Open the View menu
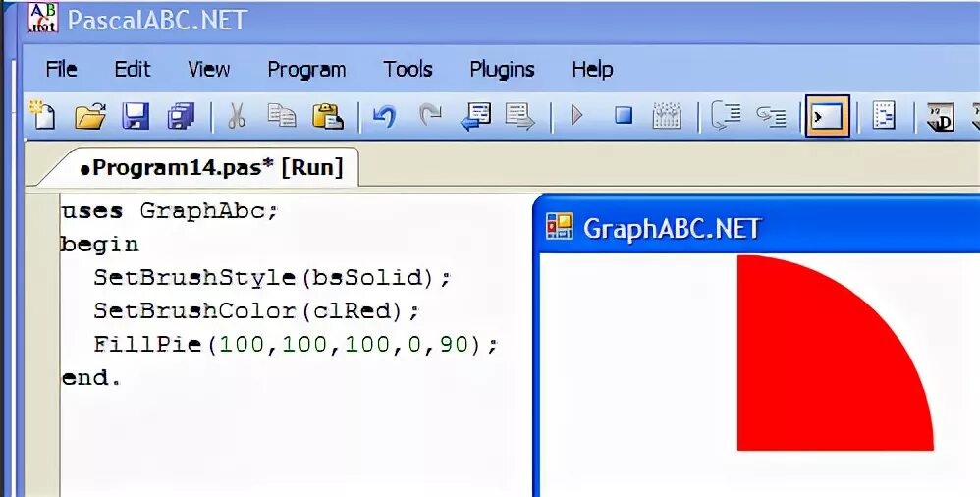980x497 pixels. tap(209, 69)
